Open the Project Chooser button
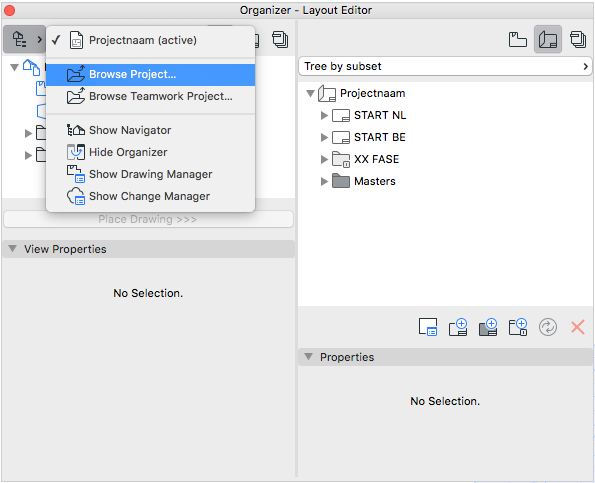 click(x=25, y=39)
